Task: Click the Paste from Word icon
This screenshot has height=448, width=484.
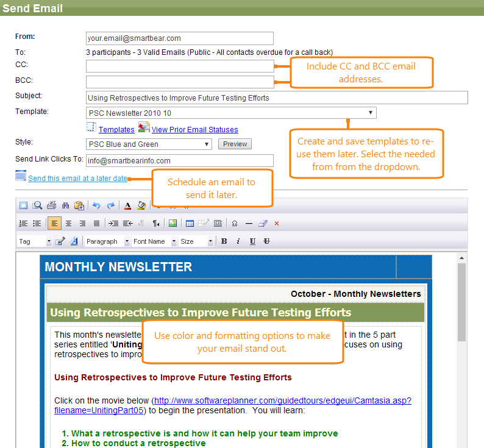Action: 79,206
